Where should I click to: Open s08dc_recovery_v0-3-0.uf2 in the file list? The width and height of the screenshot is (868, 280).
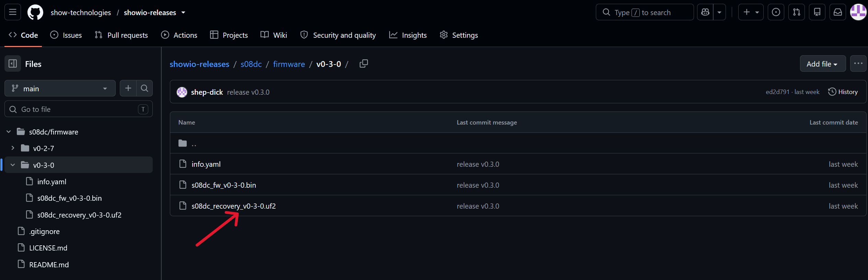[234, 206]
